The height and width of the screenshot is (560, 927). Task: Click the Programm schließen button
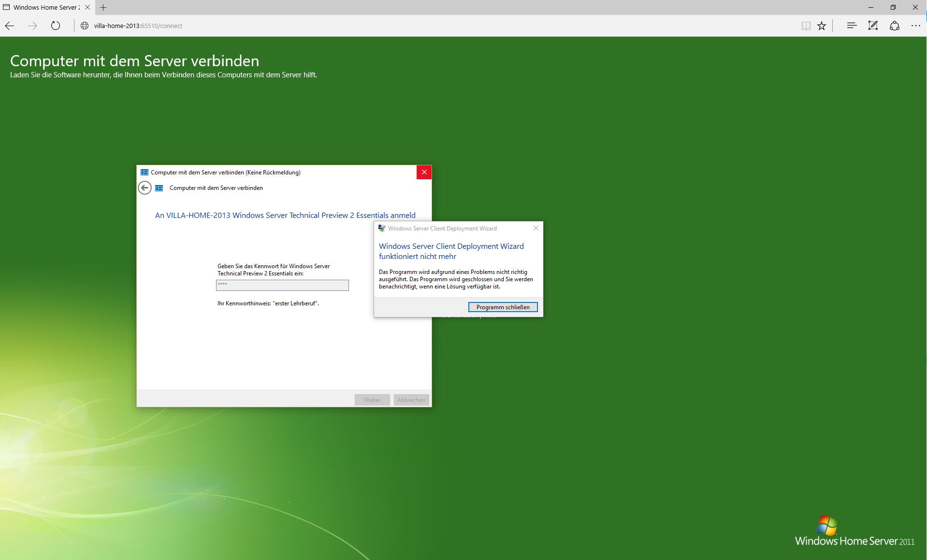click(x=503, y=307)
